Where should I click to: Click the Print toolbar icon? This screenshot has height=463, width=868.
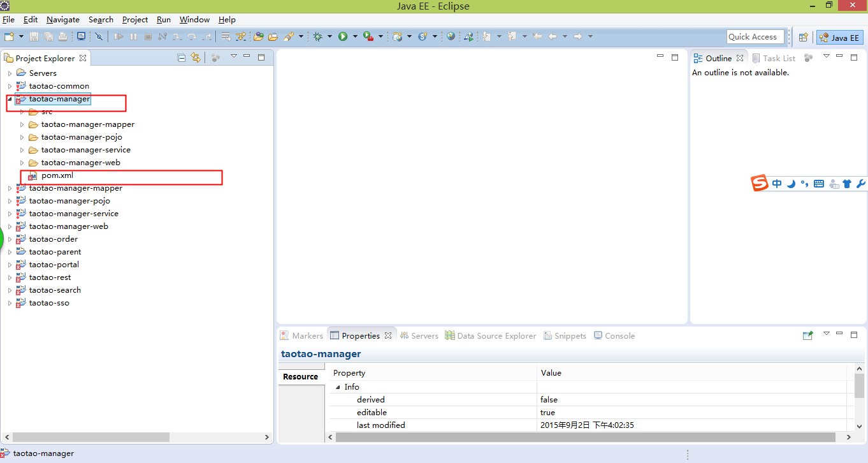point(62,36)
